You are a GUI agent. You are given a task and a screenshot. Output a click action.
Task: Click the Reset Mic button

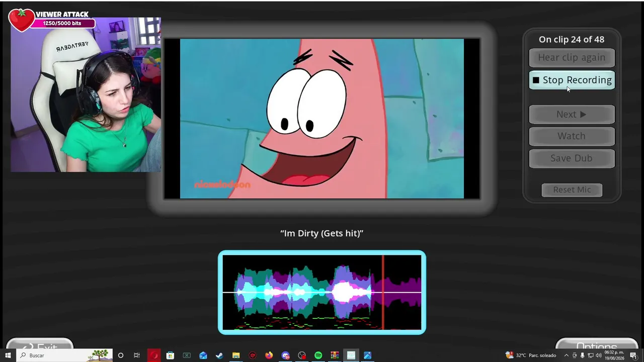tap(572, 190)
